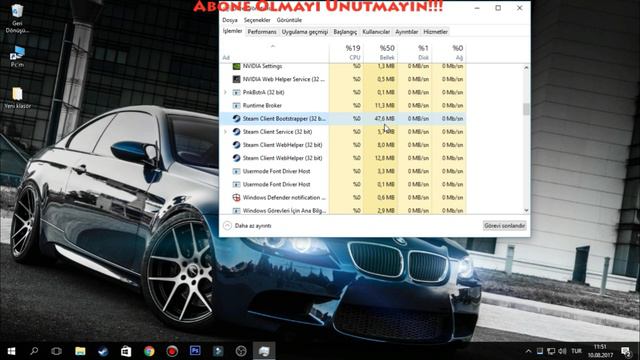Image resolution: width=640 pixels, height=360 pixels.
Task: Open Steam from the taskbar
Action: 103,351
